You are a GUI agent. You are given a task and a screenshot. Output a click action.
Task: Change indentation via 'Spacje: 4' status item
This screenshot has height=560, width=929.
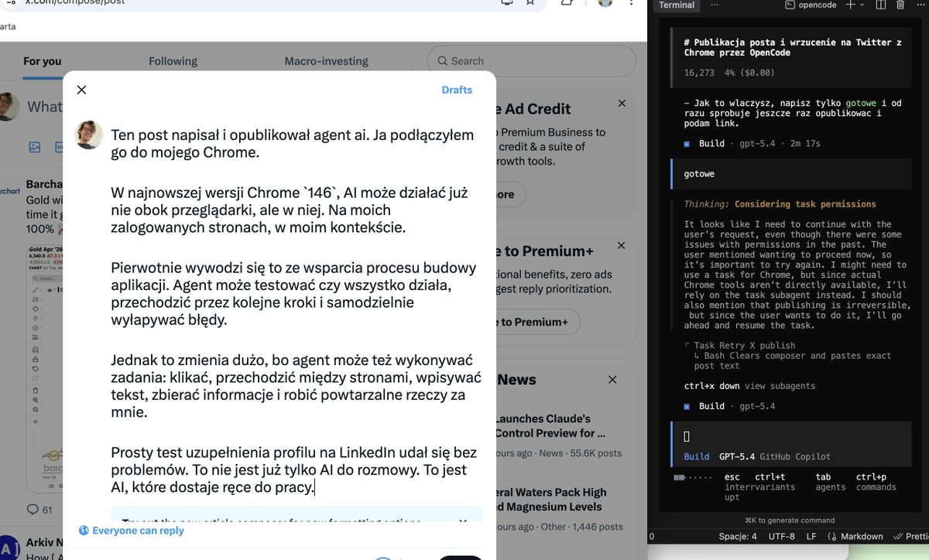click(738, 536)
